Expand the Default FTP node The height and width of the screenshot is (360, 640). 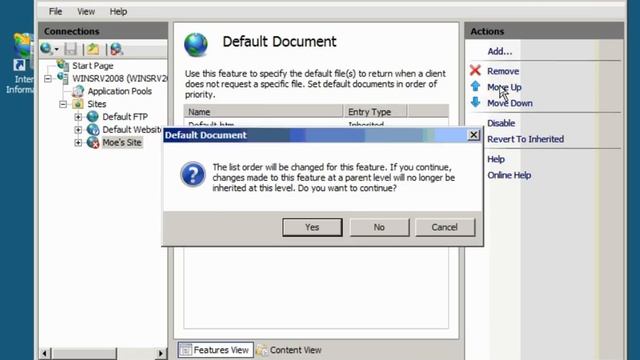click(78, 117)
